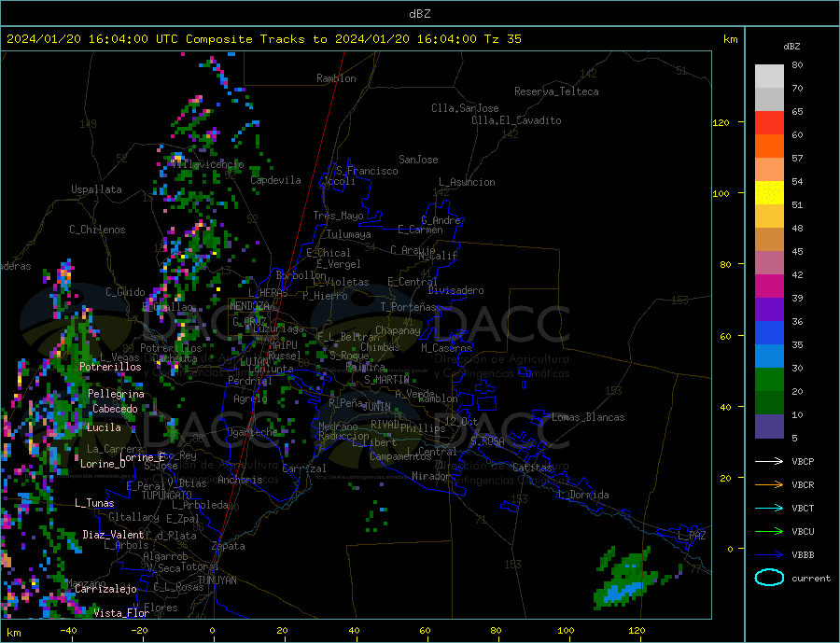Viewport: 840px width, 643px height.
Task: Click the dark green swatch below 20 dBZ
Action: pyautogui.click(x=769, y=402)
